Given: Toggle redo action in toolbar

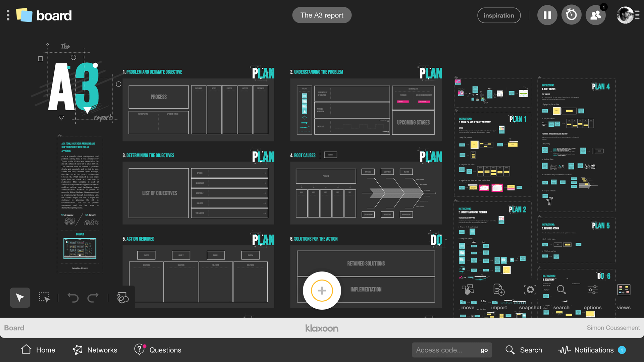Looking at the screenshot, I should [93, 297].
